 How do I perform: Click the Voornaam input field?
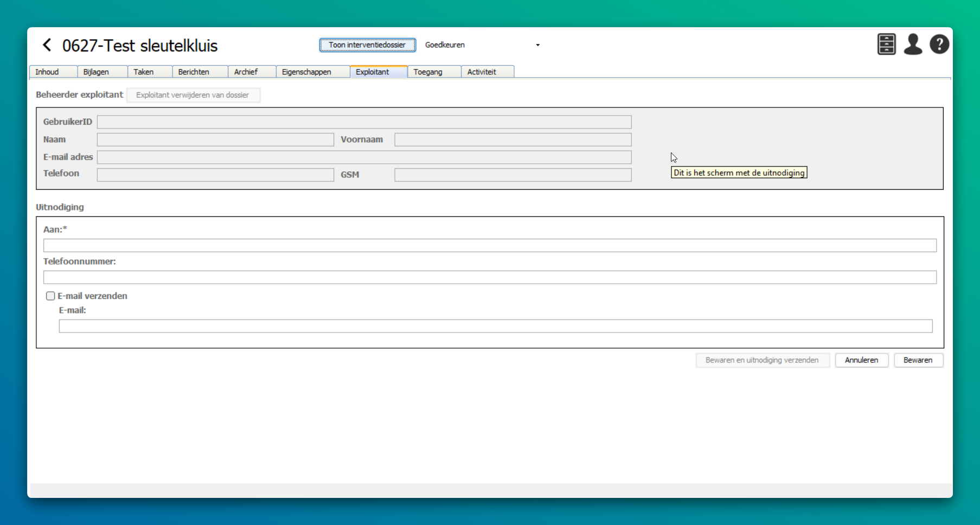pos(513,140)
